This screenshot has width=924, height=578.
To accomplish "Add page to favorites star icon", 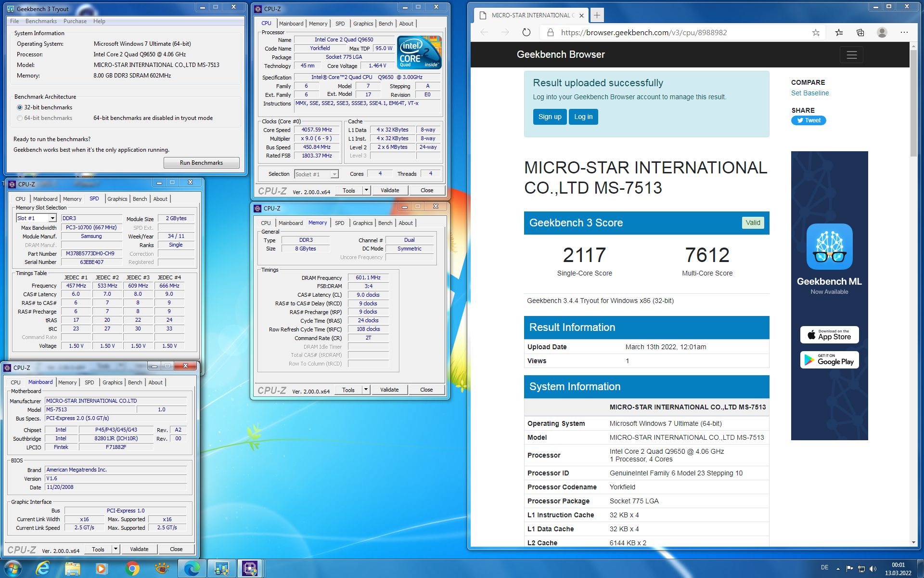I will pyautogui.click(x=816, y=32).
